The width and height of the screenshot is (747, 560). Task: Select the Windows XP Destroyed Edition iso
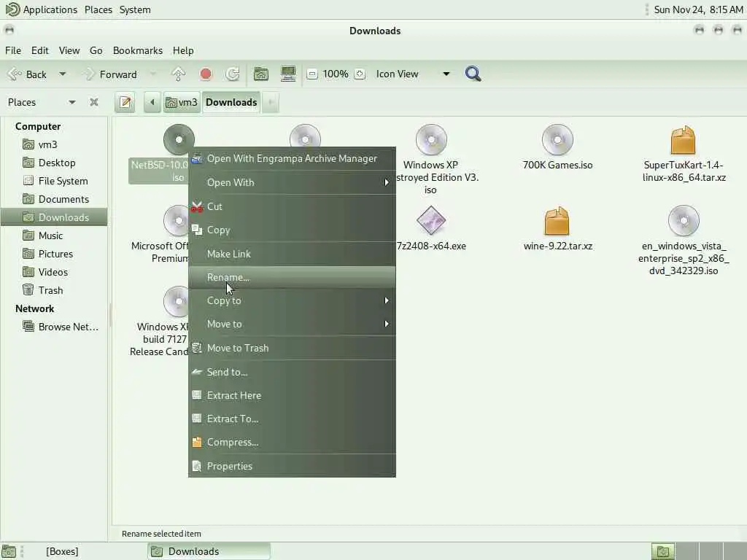431,139
